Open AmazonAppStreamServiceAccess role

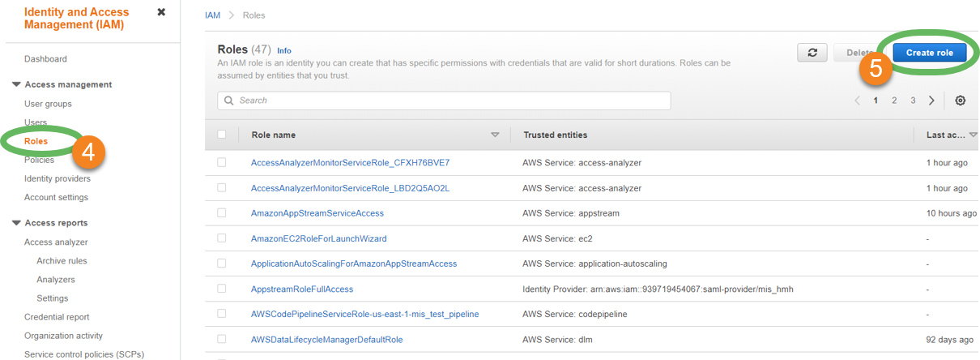click(317, 213)
